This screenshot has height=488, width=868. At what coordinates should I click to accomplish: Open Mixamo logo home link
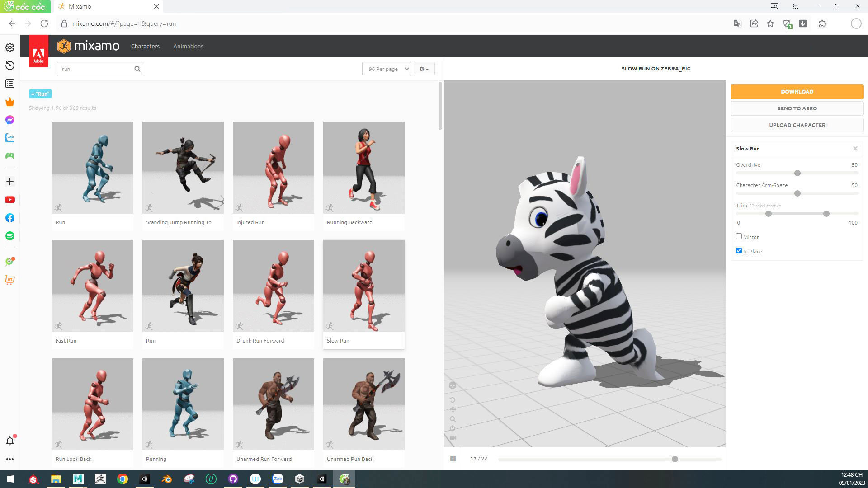[89, 46]
